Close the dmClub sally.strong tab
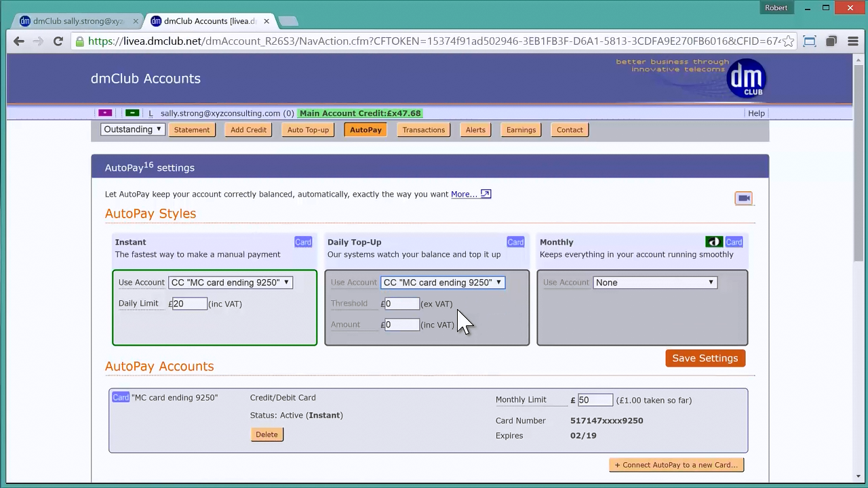 click(x=136, y=21)
